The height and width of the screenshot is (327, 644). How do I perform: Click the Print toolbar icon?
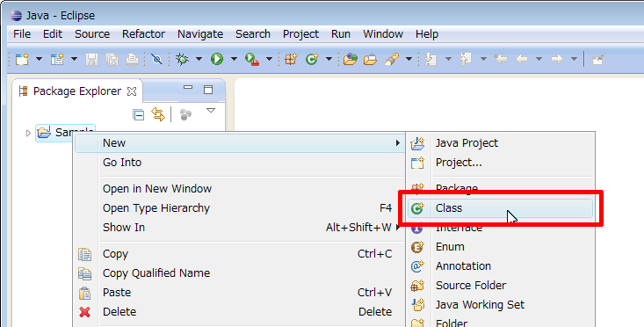pos(132,59)
